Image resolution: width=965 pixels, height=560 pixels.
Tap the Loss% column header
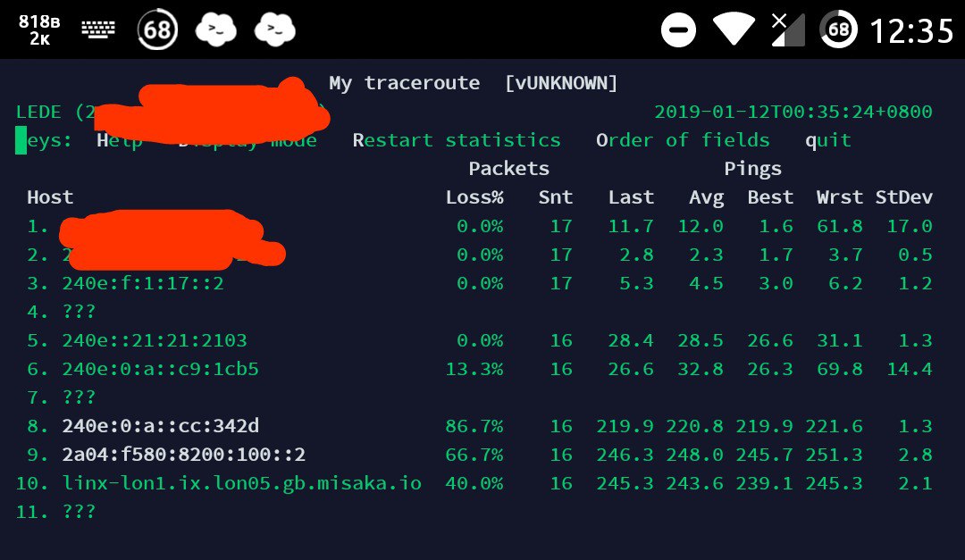coord(474,197)
